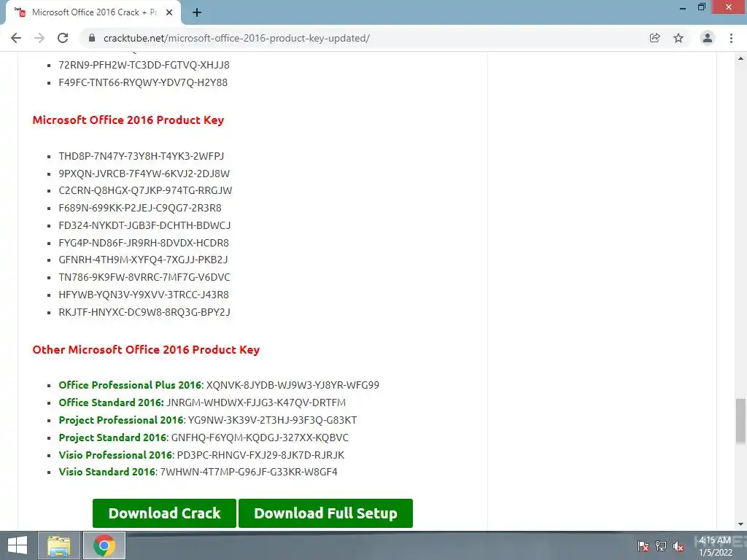Click key RKJTF-HNYXC-DC9W8-8RQ3G-BPY2J
This screenshot has width=747, height=560.
(144, 312)
